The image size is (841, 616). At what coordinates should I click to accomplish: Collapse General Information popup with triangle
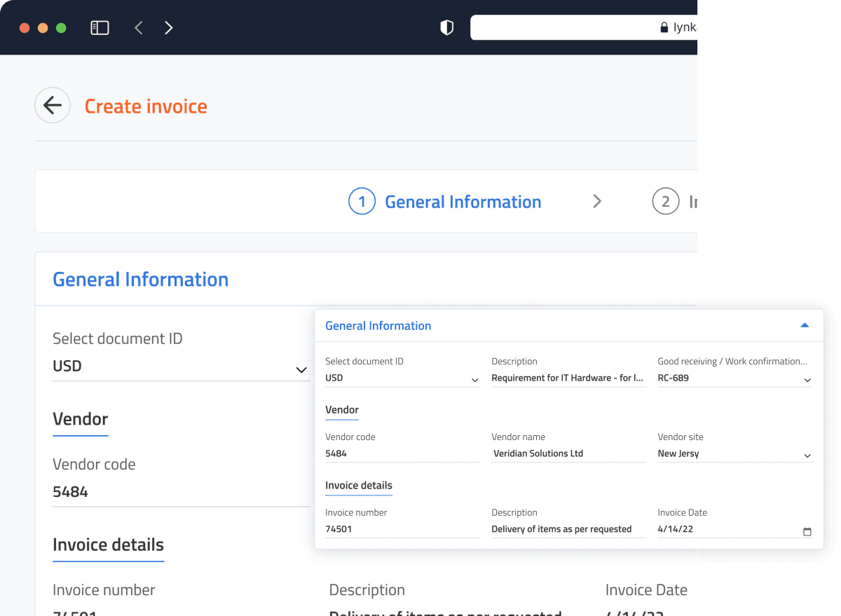[x=805, y=325]
